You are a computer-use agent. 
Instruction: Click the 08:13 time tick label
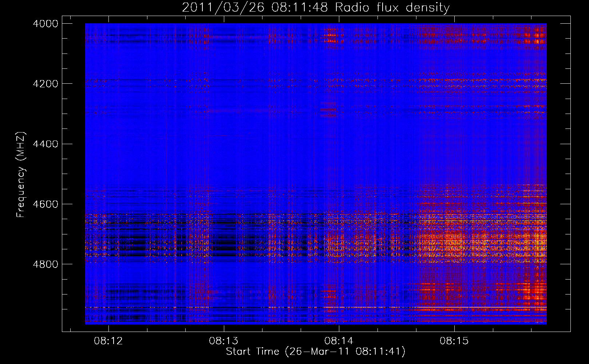tap(224, 341)
